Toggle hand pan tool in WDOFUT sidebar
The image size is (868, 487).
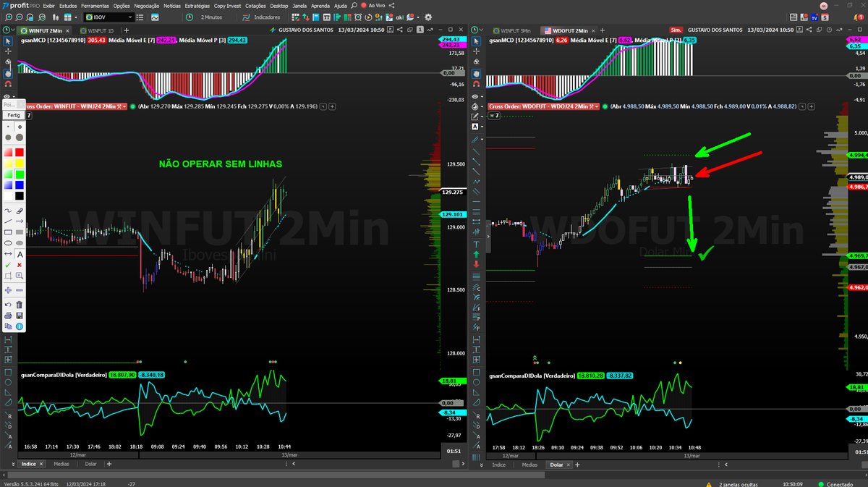click(x=476, y=73)
